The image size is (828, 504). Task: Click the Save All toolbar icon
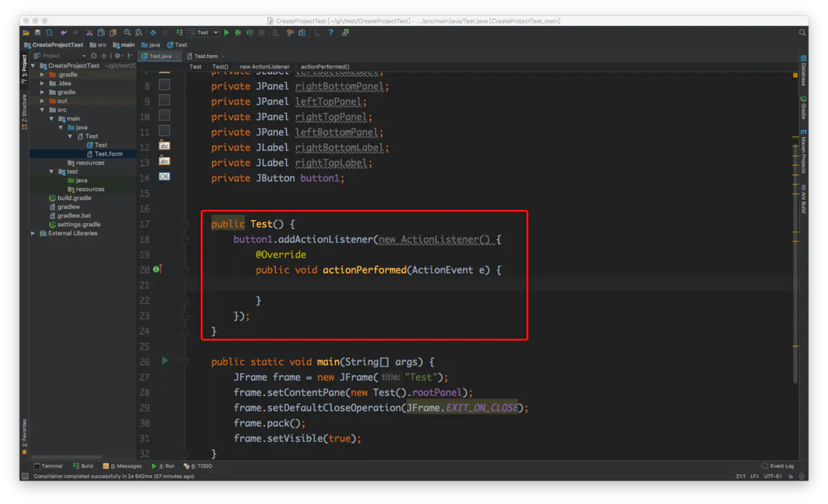(38, 32)
